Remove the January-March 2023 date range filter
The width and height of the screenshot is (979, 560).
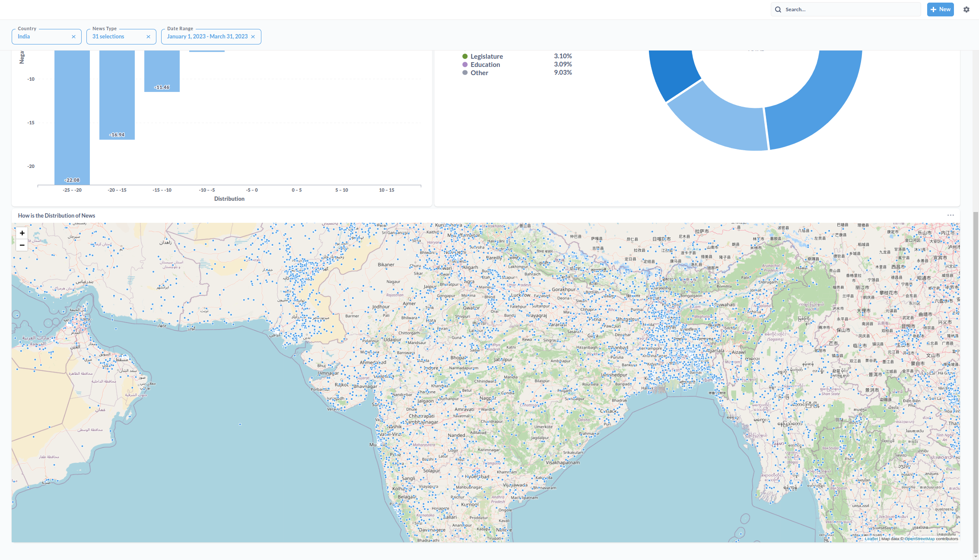(254, 36)
